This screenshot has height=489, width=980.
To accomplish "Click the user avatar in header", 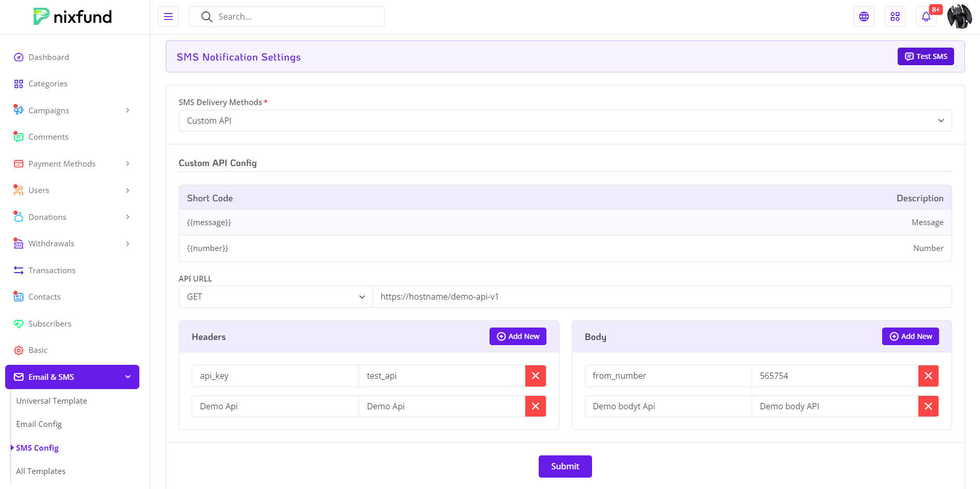I will [x=959, y=17].
